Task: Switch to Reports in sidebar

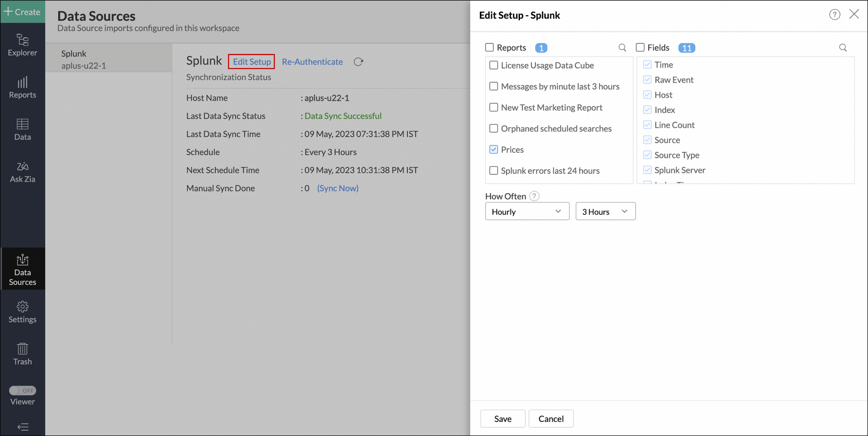Action: click(23, 88)
